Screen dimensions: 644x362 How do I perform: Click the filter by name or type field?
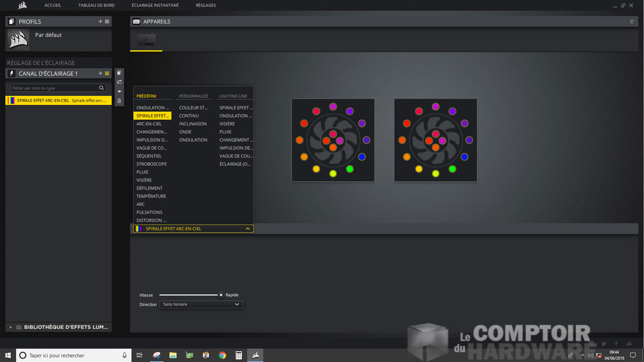tap(54, 88)
